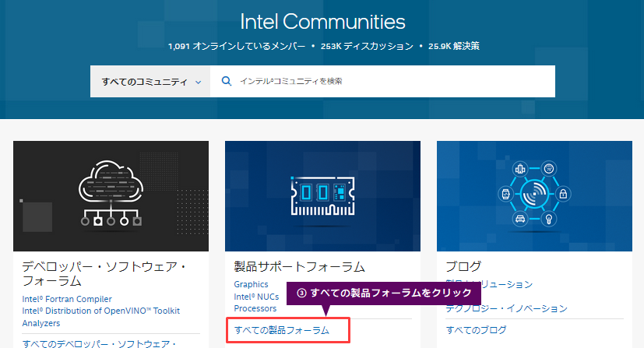Open the Analyzers forum link
The image size is (644, 348).
(x=41, y=323)
